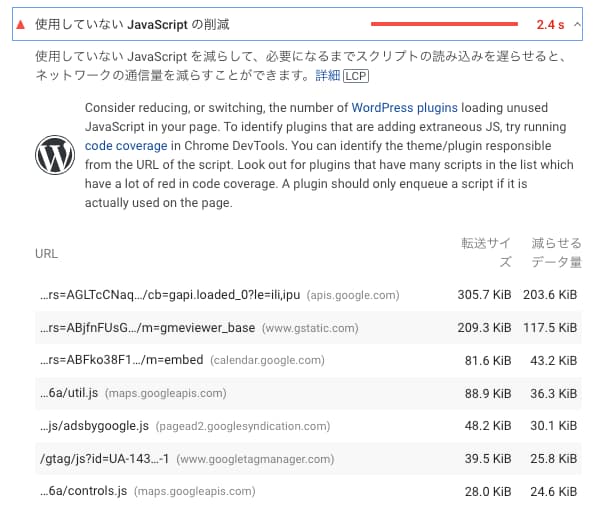This screenshot has height=513, width=597.
Task: Open the gapi.loaded_0 apis.google.com URL
Action: click(220, 295)
